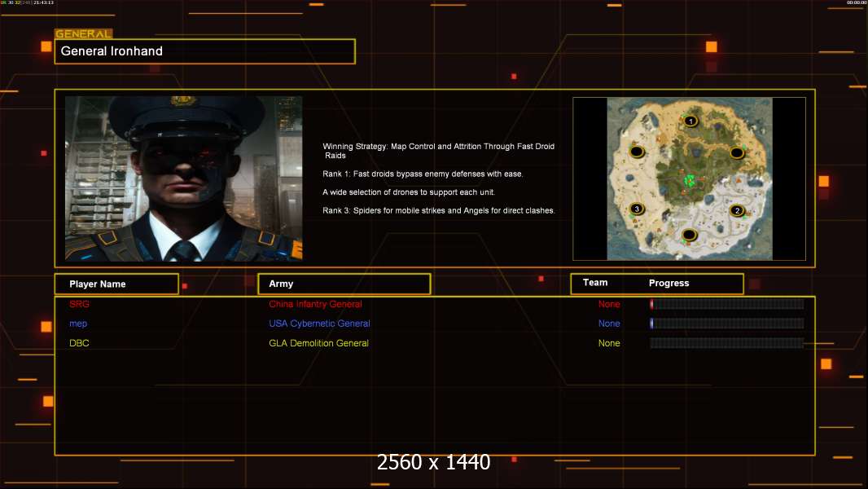Click GLA Demolition General army text
This screenshot has width=868, height=489.
point(319,343)
